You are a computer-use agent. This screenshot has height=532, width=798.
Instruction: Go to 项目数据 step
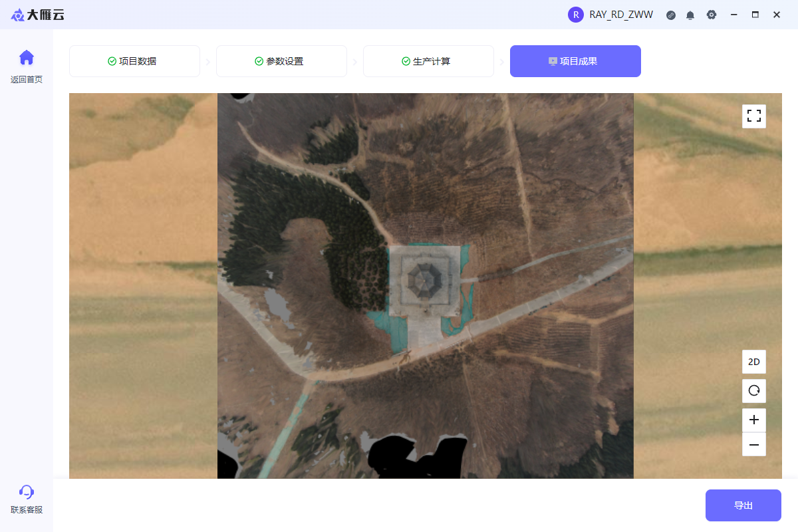point(134,61)
